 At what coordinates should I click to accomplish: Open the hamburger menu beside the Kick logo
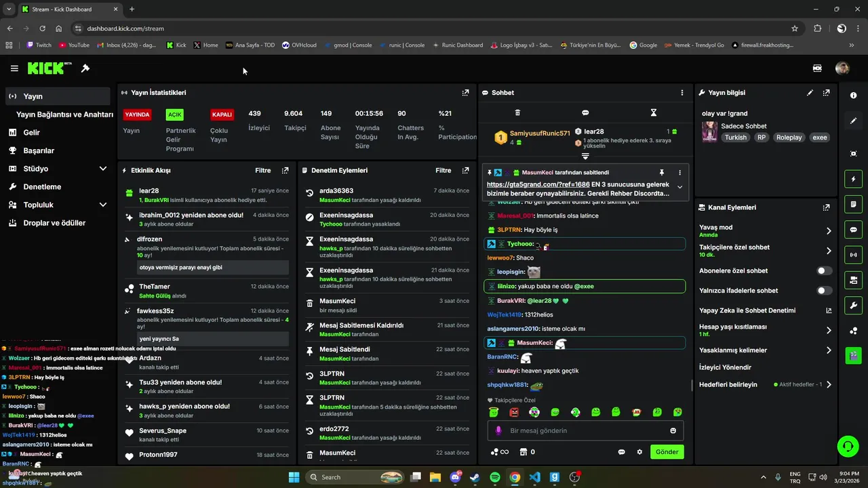click(x=14, y=68)
